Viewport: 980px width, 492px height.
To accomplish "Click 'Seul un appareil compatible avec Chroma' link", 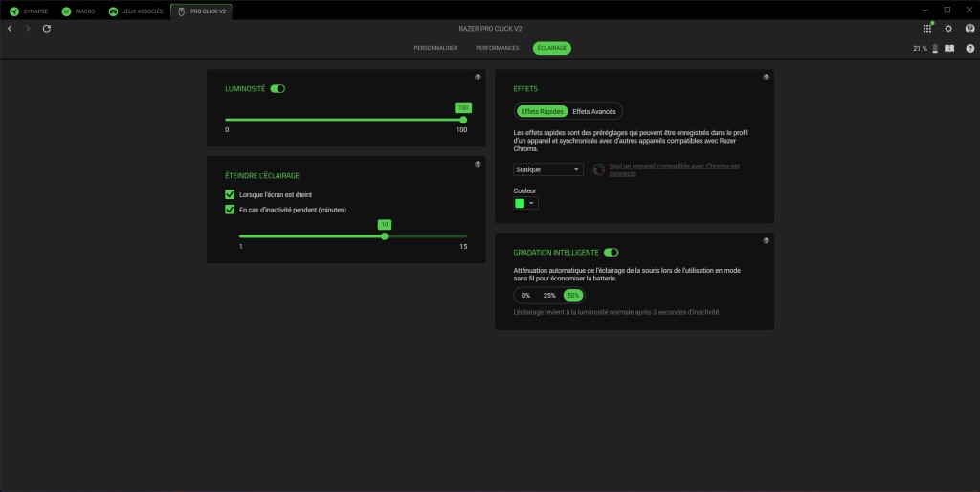I will click(x=675, y=169).
